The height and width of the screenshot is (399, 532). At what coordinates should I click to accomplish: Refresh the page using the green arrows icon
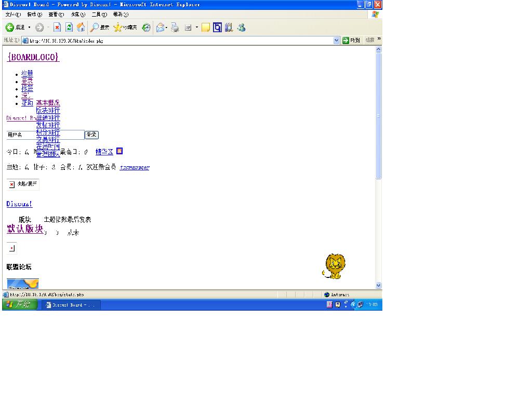(69, 28)
